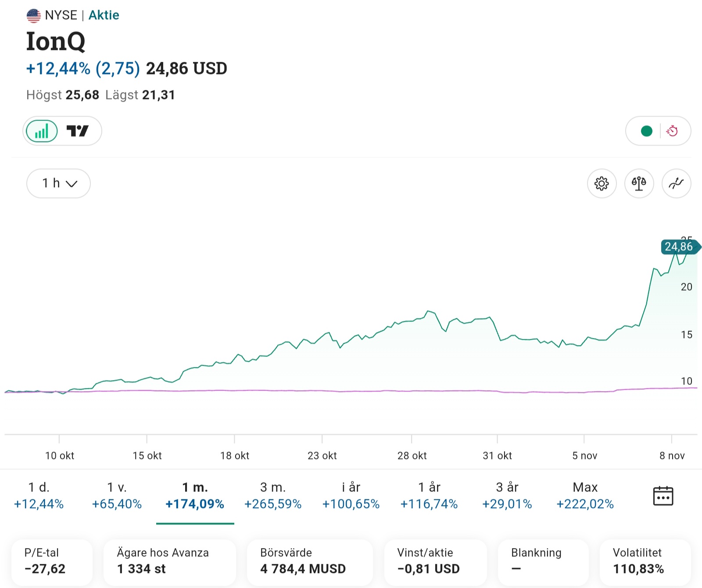This screenshot has width=702, height=588.
Task: Open the Ägare hos Avanza card
Action: point(170,562)
